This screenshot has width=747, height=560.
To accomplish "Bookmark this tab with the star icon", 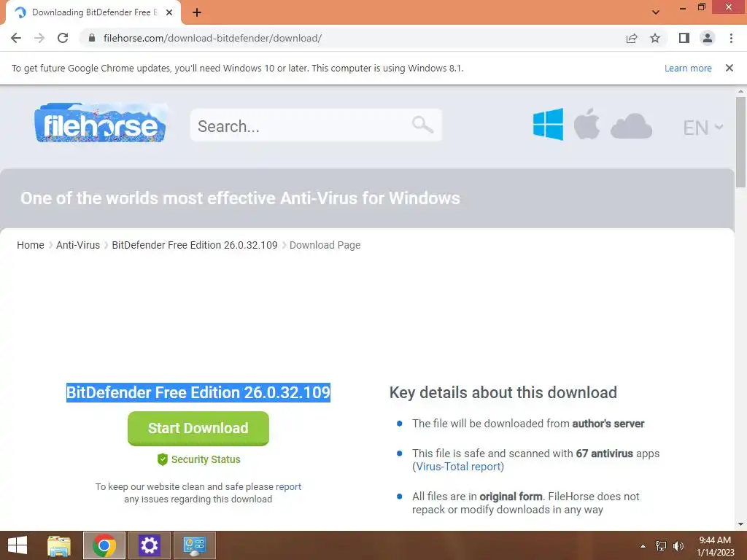I will point(655,38).
